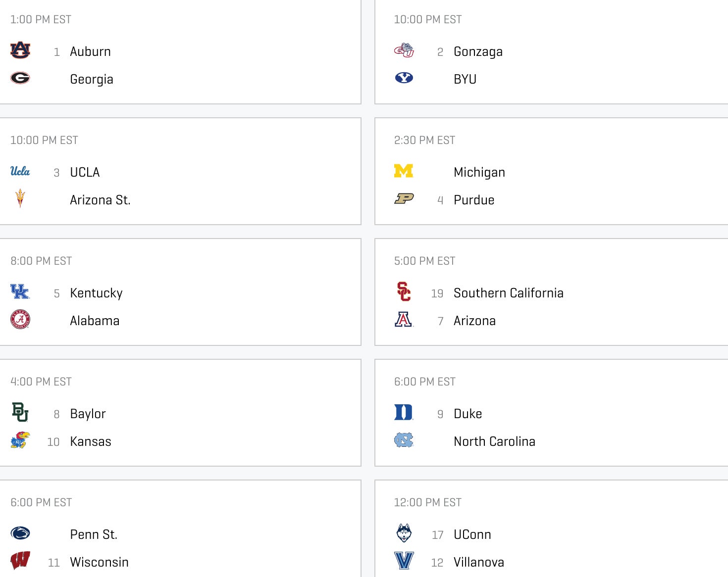The width and height of the screenshot is (728, 577).
Task: Click the Auburn Tigers logo
Action: (20, 50)
